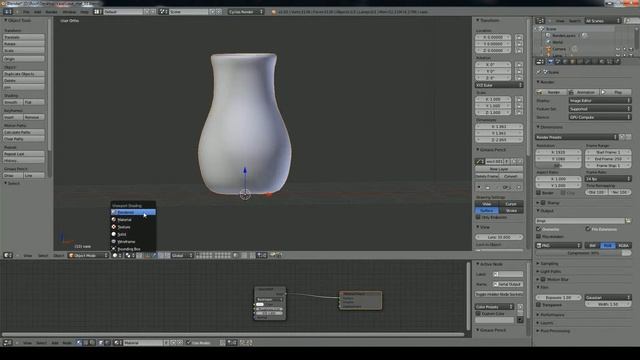Click the 3D viewport editor type icon
The width and height of the screenshot is (640, 360).
[x=7, y=256]
